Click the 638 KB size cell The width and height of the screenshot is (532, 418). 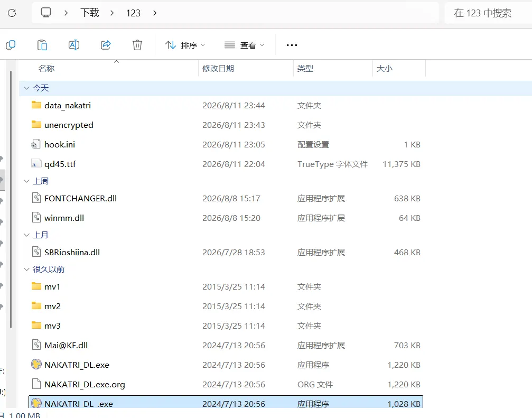tap(407, 199)
